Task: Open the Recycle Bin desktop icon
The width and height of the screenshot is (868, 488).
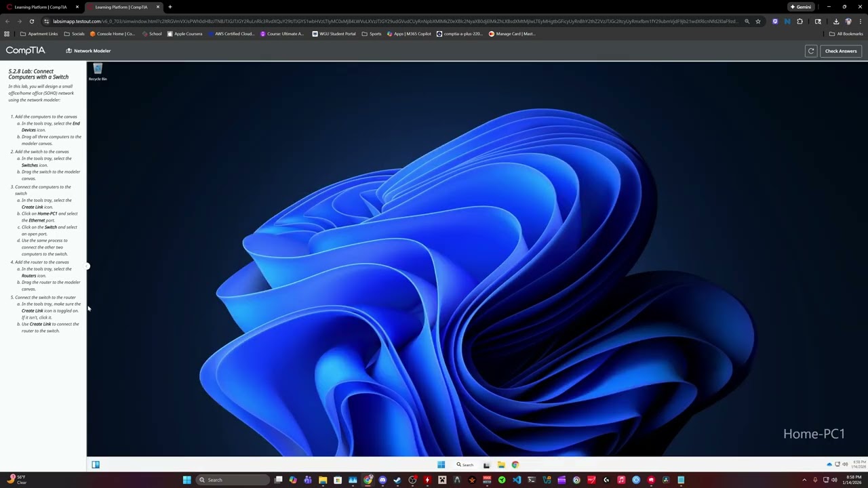Action: pos(98,72)
